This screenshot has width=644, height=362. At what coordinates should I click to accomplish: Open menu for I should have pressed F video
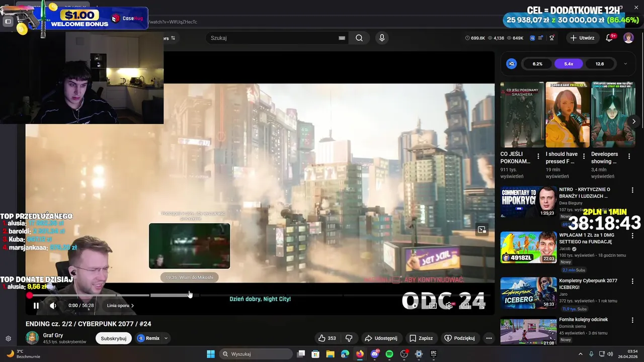[584, 156]
